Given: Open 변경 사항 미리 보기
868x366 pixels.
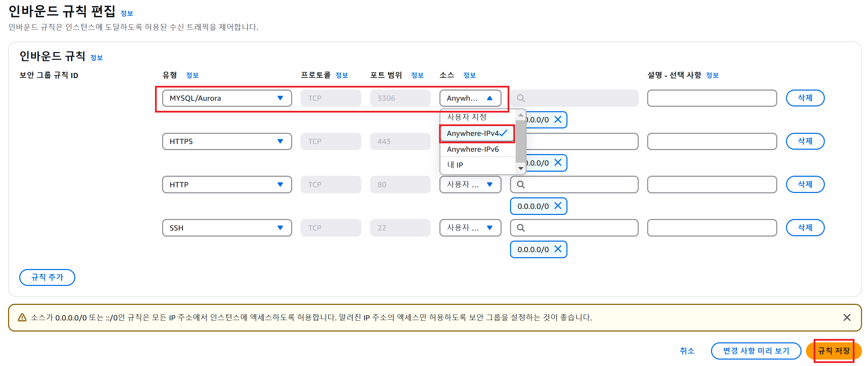Looking at the screenshot, I should click(x=756, y=351).
